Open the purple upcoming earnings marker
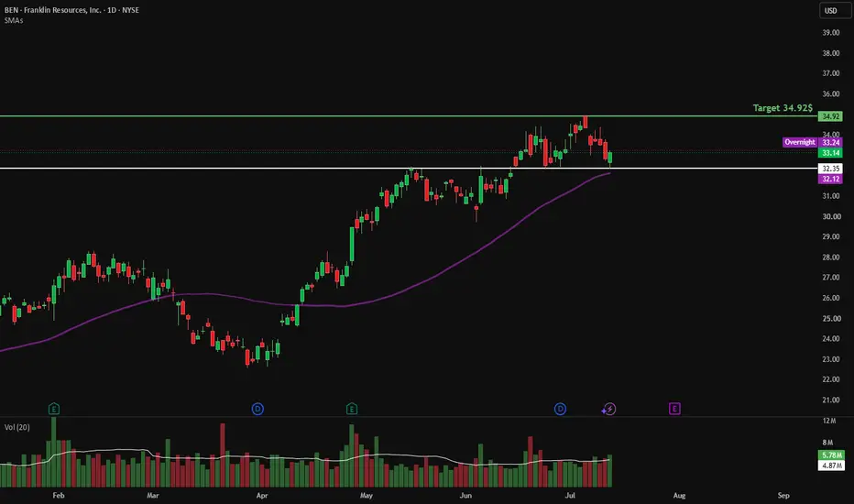 [674, 409]
